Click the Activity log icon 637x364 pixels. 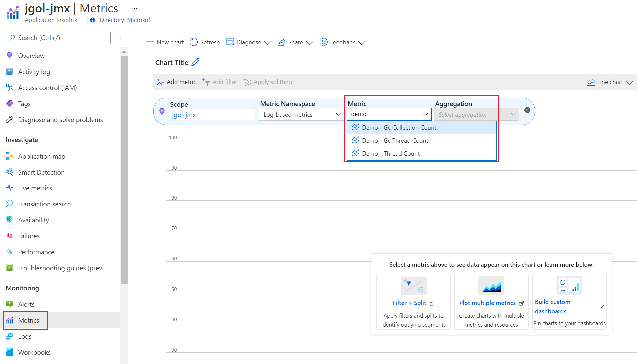click(x=10, y=71)
